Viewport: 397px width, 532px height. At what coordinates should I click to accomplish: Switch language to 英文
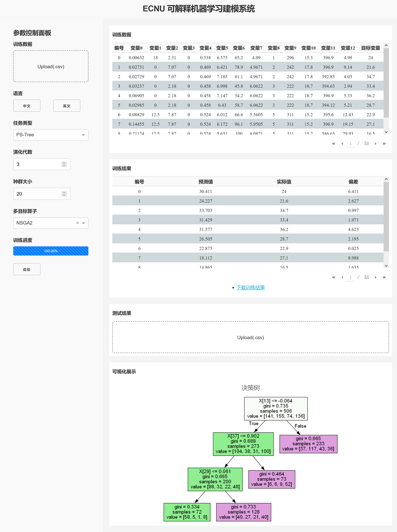tap(67, 106)
